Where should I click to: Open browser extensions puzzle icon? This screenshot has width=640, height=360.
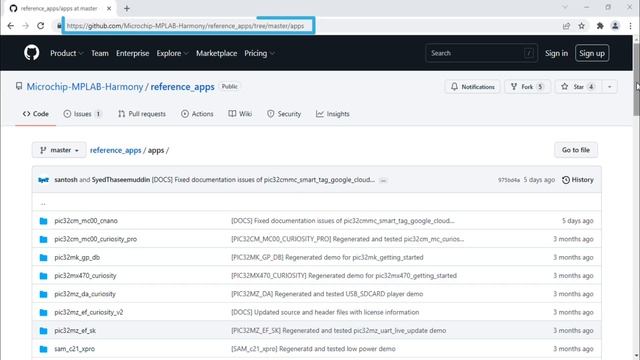point(600,26)
